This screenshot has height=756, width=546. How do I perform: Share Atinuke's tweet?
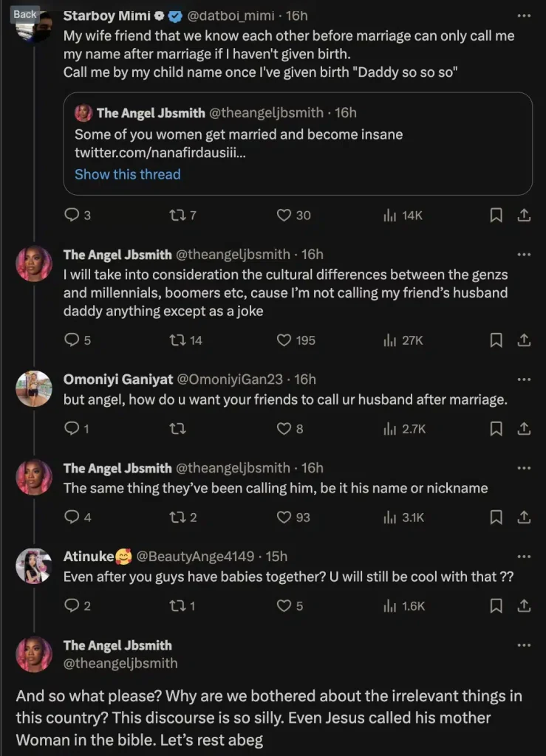[x=525, y=605]
